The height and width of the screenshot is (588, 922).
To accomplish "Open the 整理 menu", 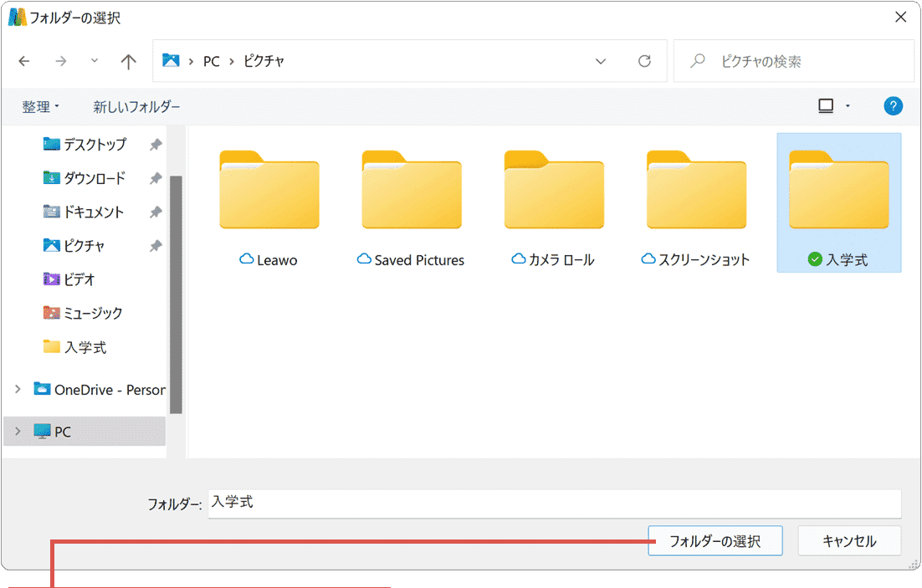I will coord(40,107).
